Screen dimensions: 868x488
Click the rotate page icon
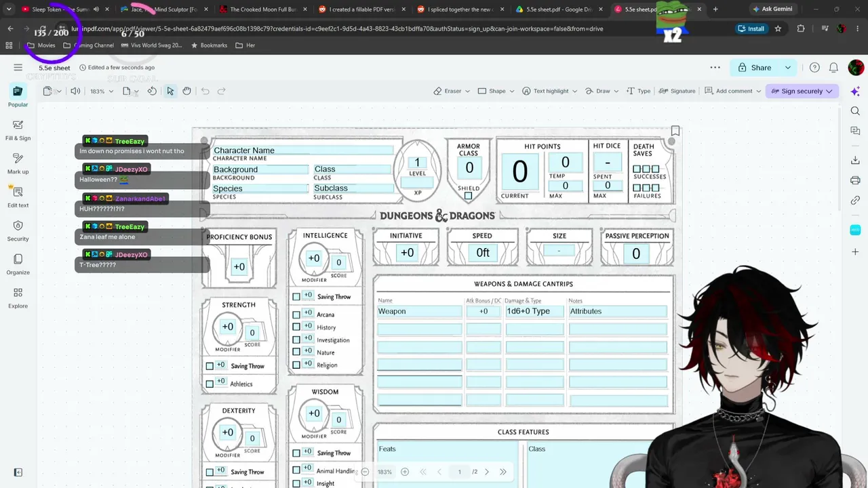coord(152,91)
